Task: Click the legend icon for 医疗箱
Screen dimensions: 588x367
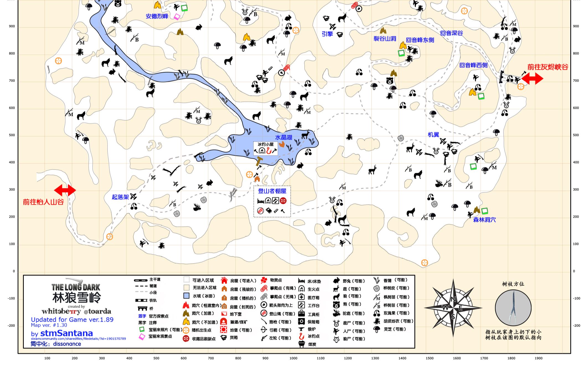Action: (x=301, y=297)
